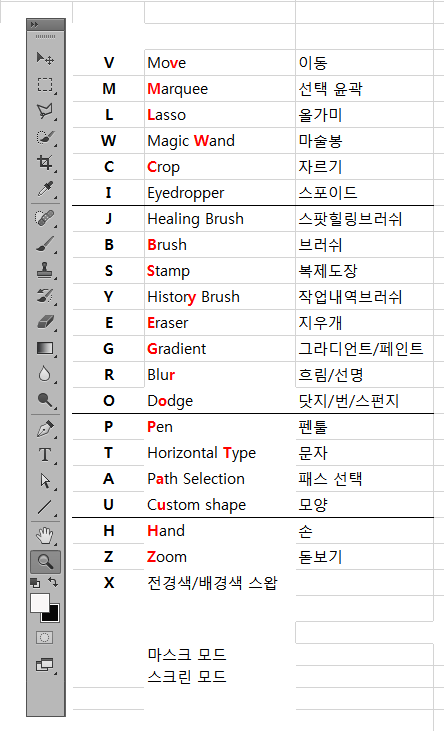
Task: Select the Pen tool
Action: [x=45, y=428]
